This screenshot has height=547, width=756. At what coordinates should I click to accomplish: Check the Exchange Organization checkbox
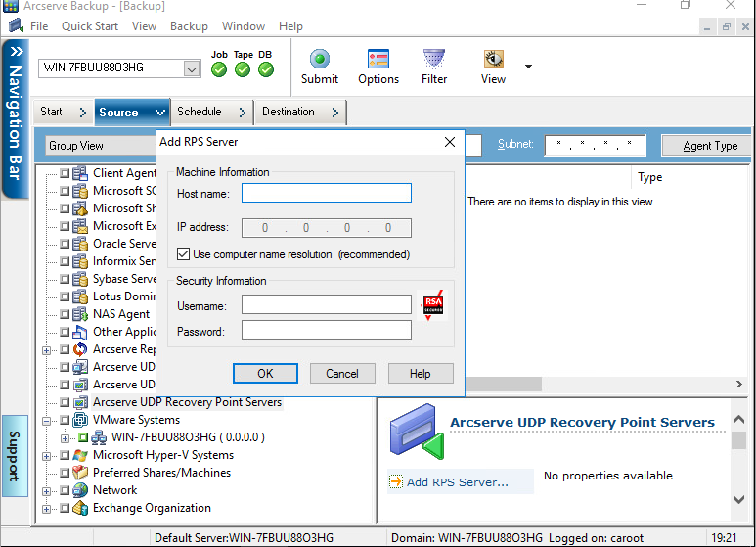click(65, 508)
